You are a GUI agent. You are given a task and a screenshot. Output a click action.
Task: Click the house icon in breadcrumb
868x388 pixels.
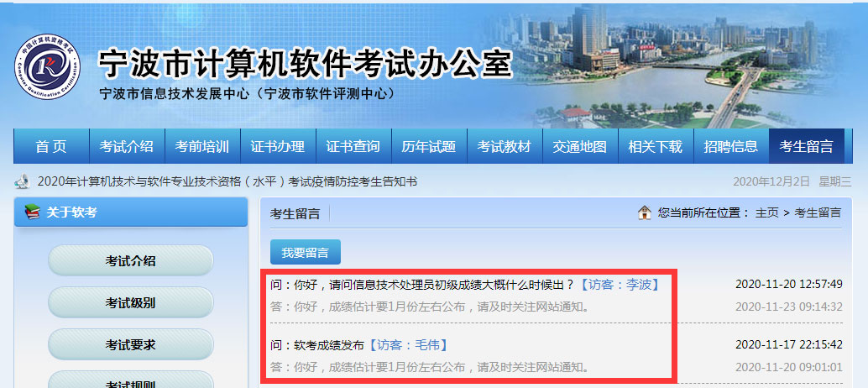pos(645,212)
